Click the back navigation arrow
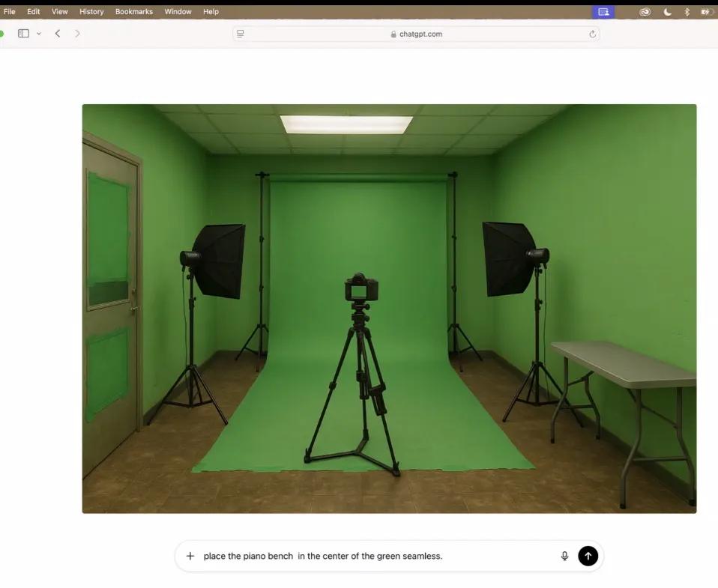Screen dimensions: 718x588 coord(58,33)
